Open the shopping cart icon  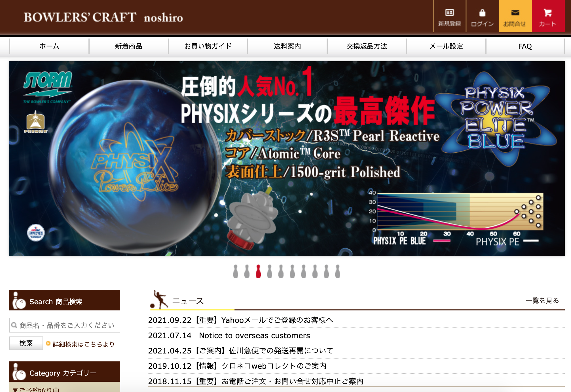pyautogui.click(x=548, y=13)
